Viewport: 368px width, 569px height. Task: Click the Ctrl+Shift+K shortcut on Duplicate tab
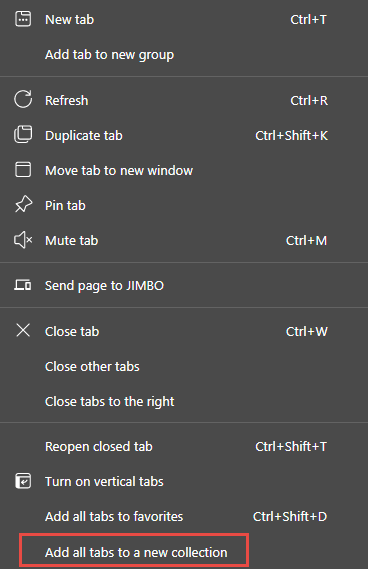coord(291,135)
